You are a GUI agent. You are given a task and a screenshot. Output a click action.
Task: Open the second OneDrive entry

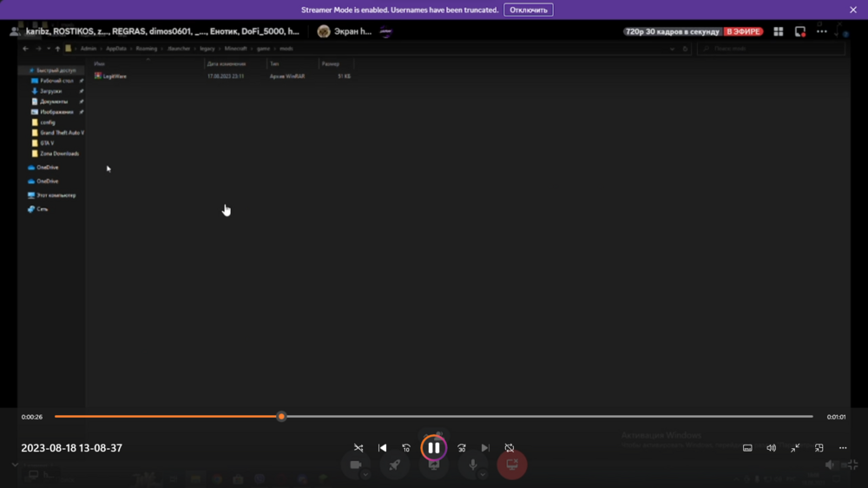click(47, 181)
